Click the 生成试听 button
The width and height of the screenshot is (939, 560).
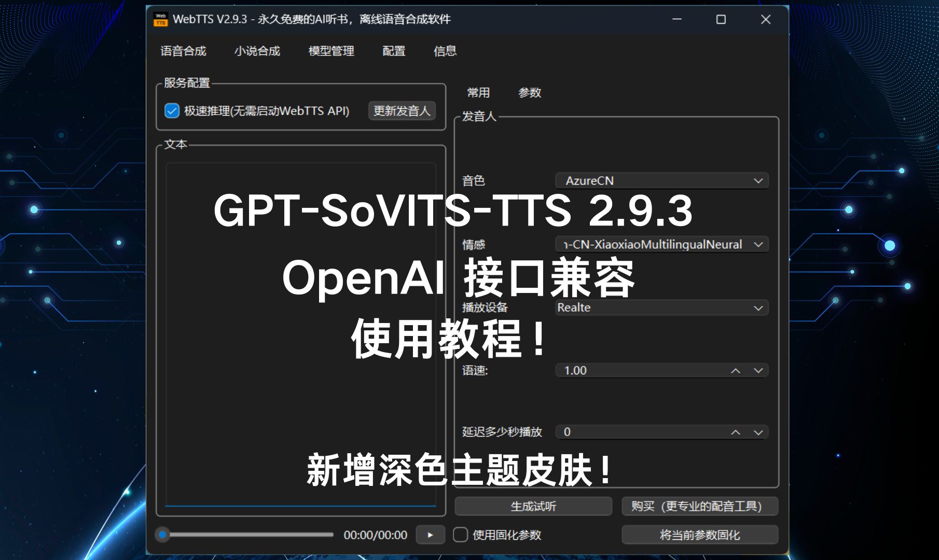533,506
